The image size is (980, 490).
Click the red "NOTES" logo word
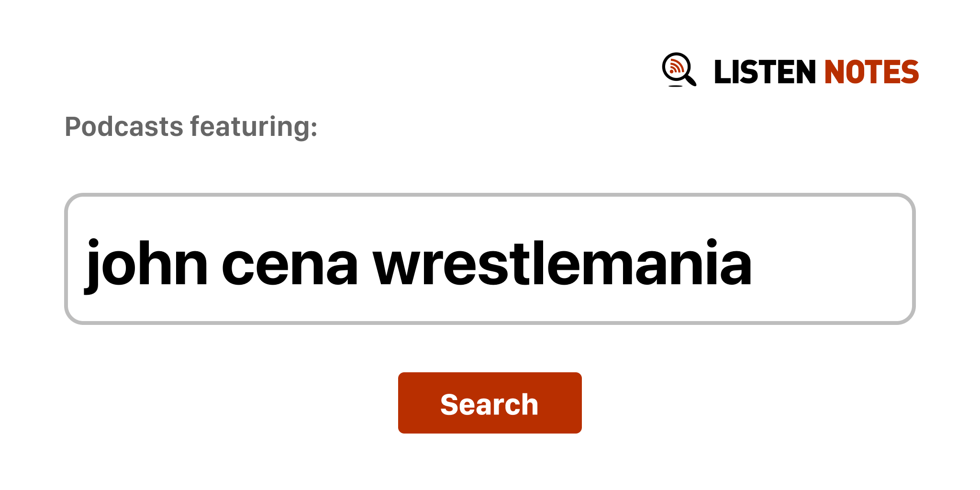[871, 72]
